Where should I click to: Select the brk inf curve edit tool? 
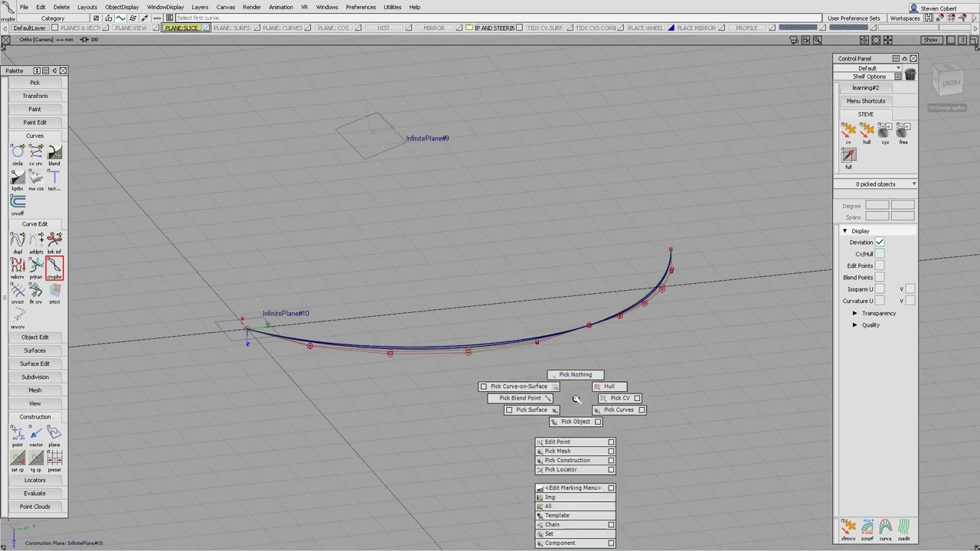point(54,242)
